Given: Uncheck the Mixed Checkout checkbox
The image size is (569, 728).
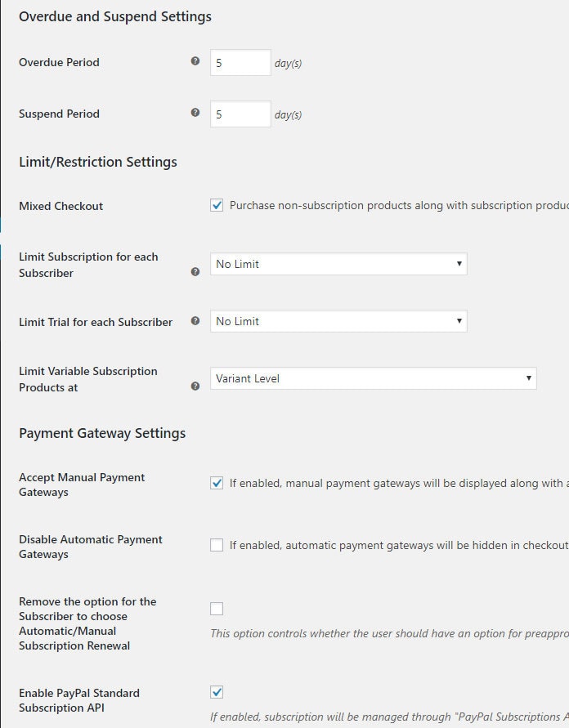Looking at the screenshot, I should coord(217,206).
